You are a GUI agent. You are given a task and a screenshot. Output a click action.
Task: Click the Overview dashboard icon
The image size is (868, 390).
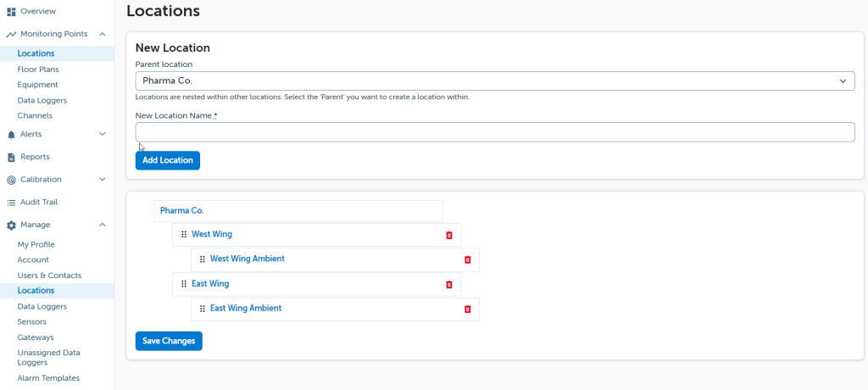(11, 11)
